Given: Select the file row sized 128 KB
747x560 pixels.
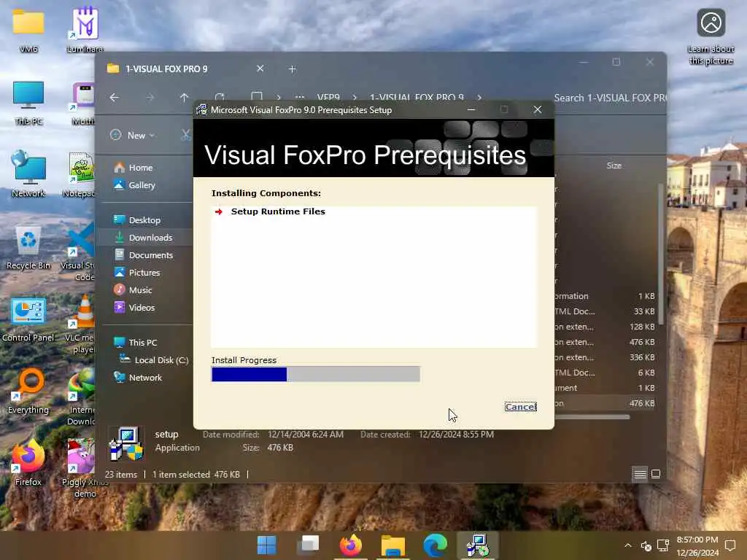Looking at the screenshot, I should pos(605,327).
